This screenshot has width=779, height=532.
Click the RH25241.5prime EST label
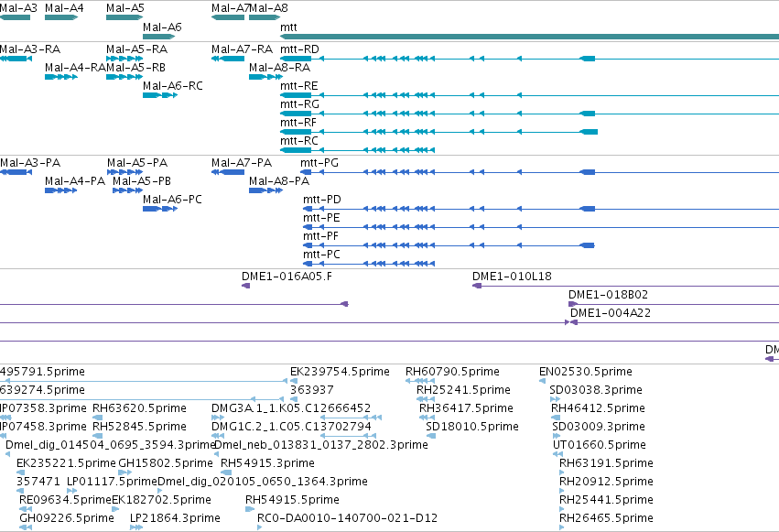[463, 390]
